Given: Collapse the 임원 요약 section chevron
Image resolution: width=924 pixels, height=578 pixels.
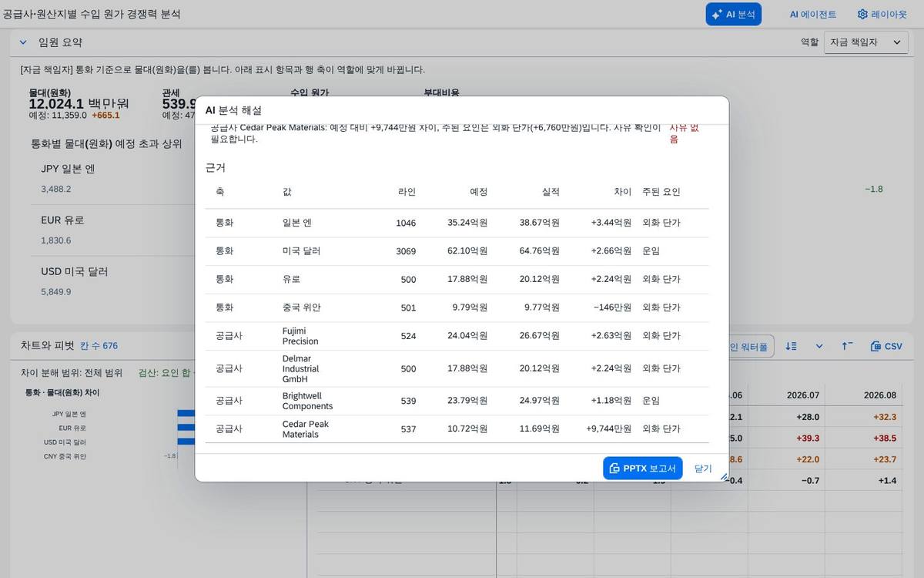Looking at the screenshot, I should coord(22,42).
